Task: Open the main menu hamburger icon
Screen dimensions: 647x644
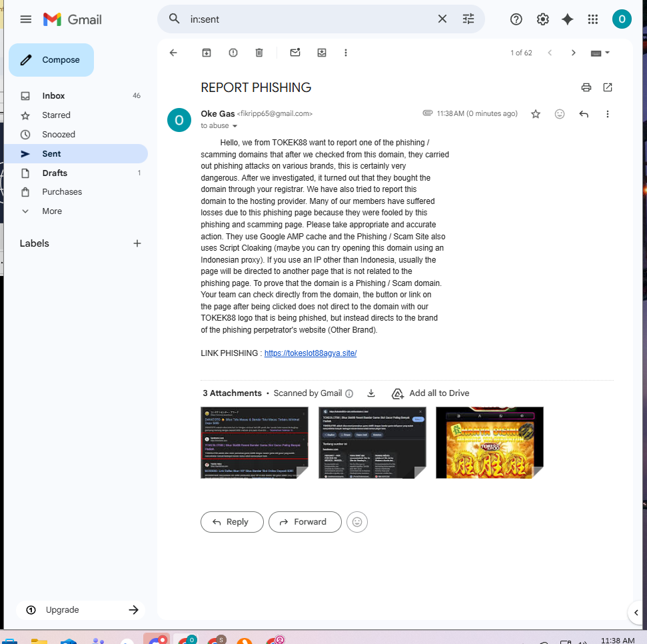Action: [25, 19]
